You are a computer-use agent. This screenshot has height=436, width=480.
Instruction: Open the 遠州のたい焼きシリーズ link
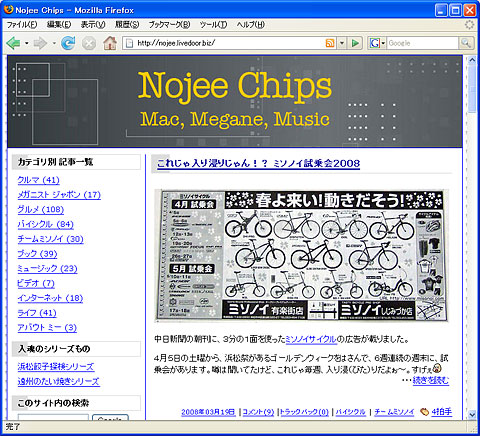(58, 381)
